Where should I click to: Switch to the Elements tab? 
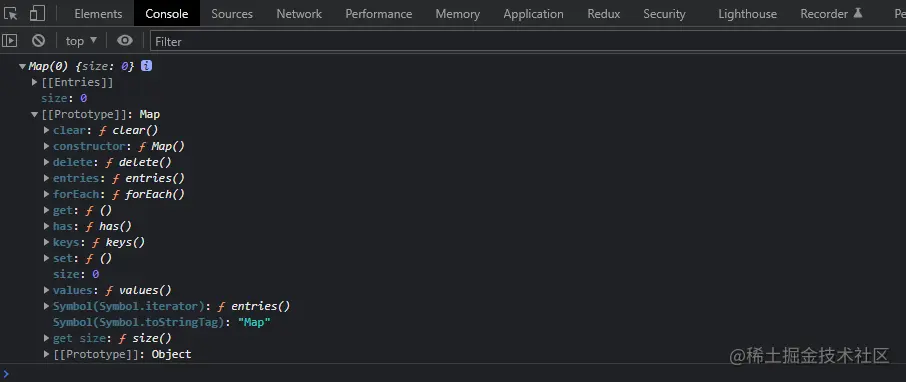tap(98, 14)
